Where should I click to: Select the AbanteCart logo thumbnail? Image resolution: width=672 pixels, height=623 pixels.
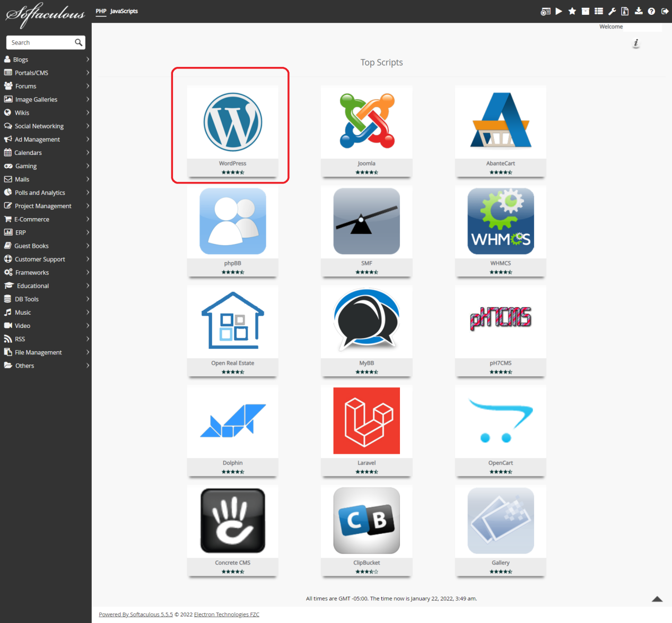click(501, 121)
